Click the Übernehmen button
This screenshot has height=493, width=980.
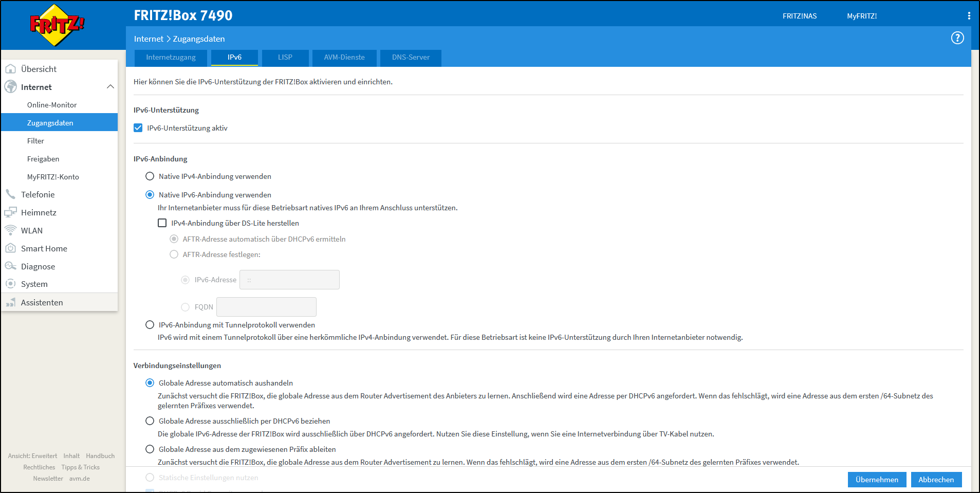[877, 480]
